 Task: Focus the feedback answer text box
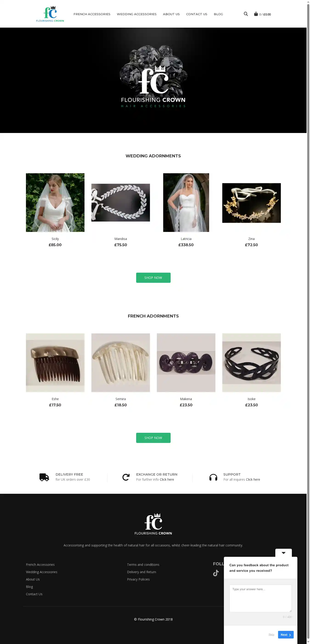pyautogui.click(x=260, y=598)
